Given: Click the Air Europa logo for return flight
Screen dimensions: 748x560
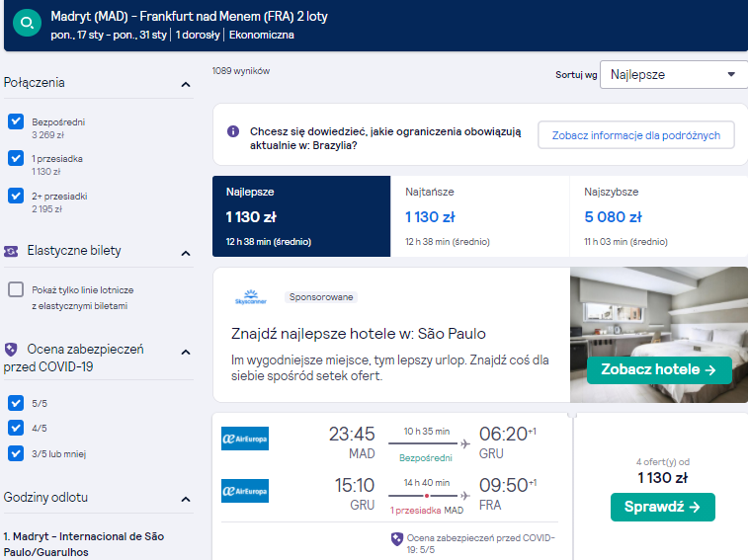Looking at the screenshot, I should point(245,491).
